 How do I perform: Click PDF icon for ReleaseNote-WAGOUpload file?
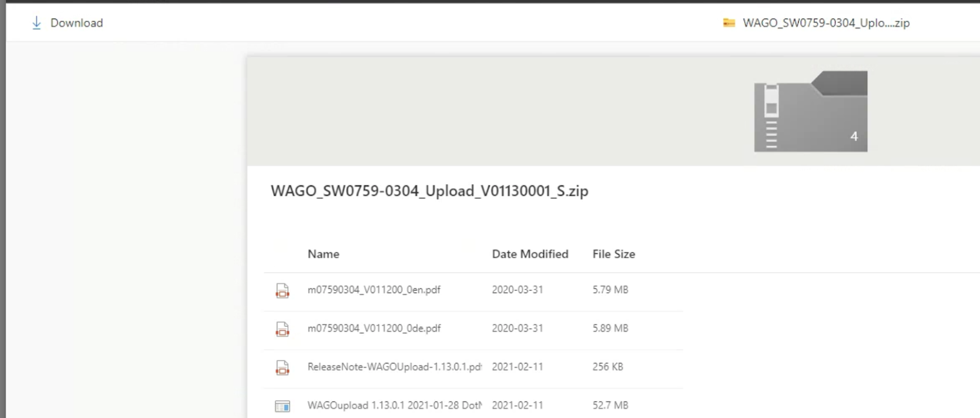point(282,368)
